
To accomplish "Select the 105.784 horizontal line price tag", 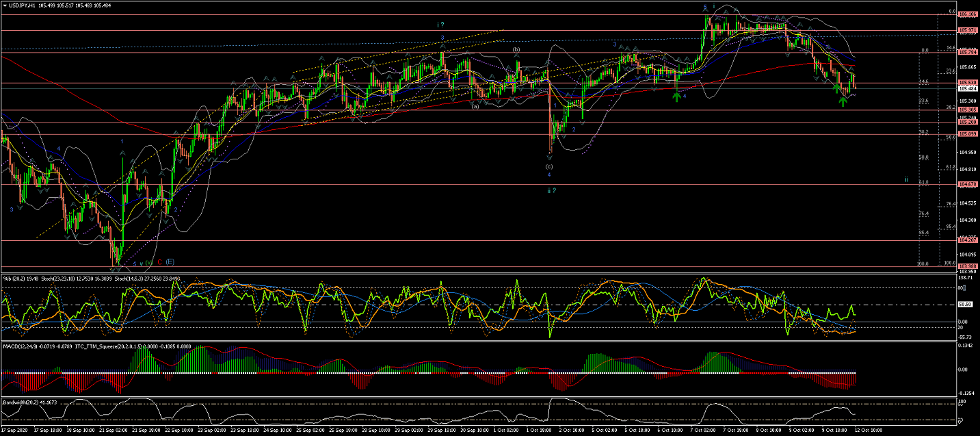I will point(967,53).
